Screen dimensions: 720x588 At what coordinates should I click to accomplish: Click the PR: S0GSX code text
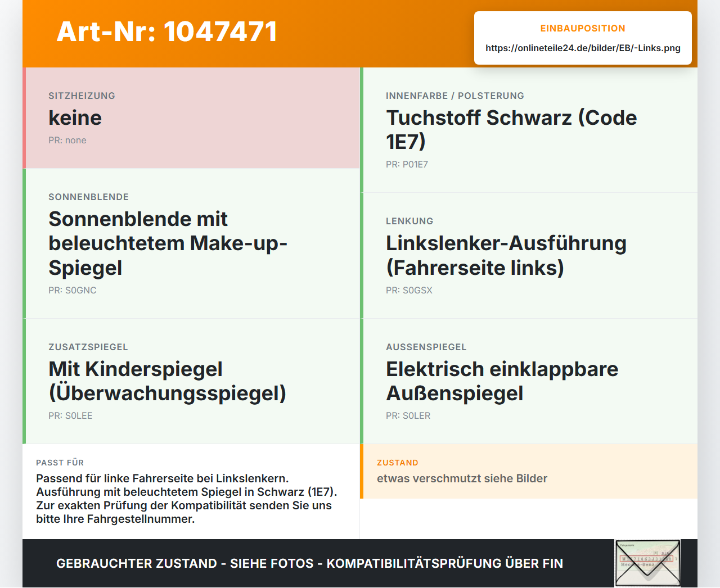pos(409,290)
